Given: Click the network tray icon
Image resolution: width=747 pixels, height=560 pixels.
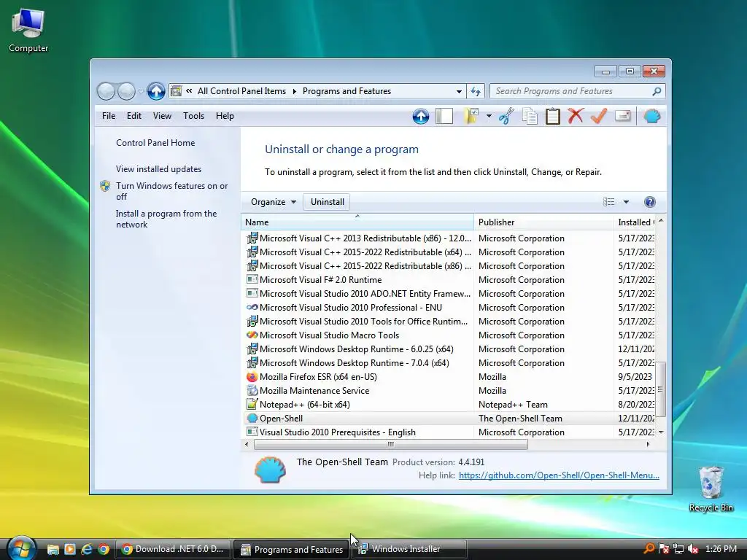Looking at the screenshot, I should 678,549.
